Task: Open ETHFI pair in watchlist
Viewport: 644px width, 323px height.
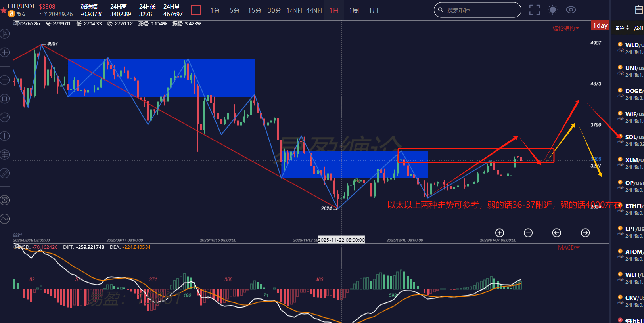Action: pyautogui.click(x=627, y=209)
